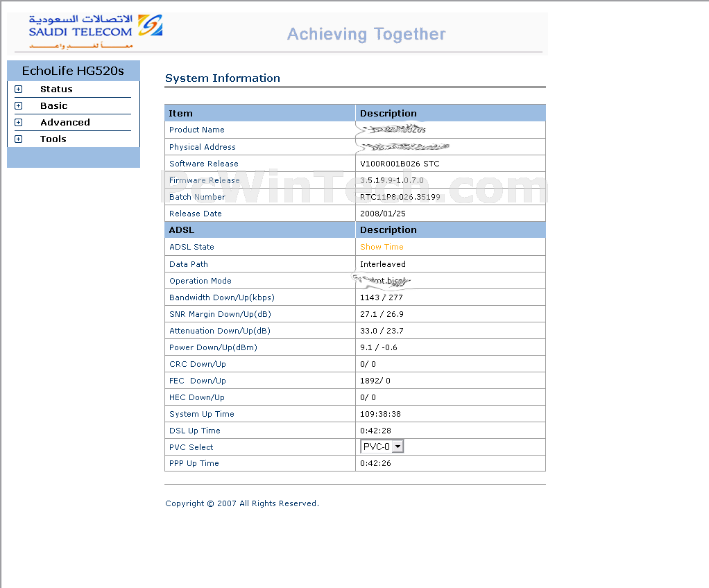709x588 pixels.
Task: Click the Item column header
Action: 180,114
